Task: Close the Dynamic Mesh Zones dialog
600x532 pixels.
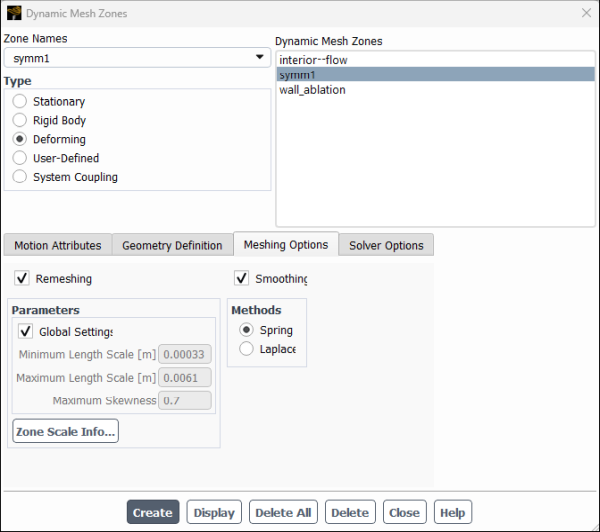Action: pyautogui.click(x=586, y=13)
